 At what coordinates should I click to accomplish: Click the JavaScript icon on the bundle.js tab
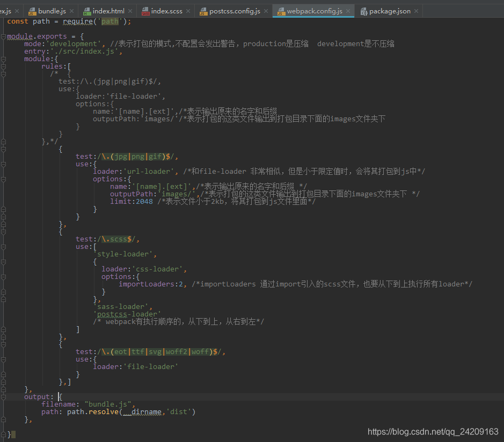[x=32, y=10]
